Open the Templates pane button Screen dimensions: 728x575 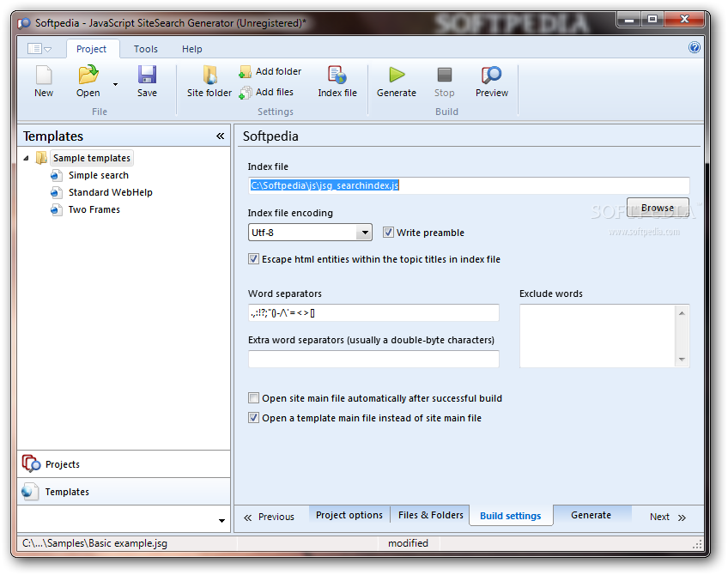(x=124, y=492)
